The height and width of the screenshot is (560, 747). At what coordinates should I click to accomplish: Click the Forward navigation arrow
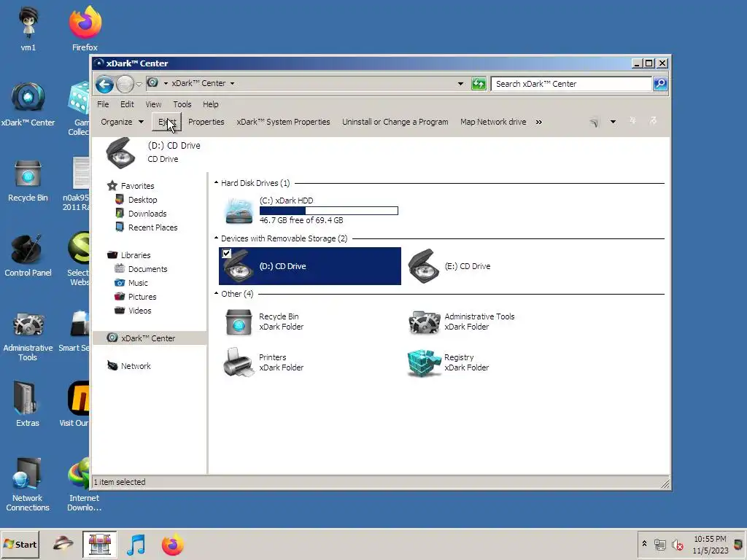tap(125, 85)
